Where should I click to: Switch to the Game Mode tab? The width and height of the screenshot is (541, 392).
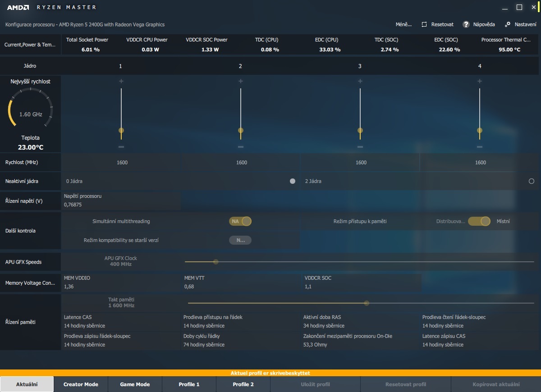(135, 384)
